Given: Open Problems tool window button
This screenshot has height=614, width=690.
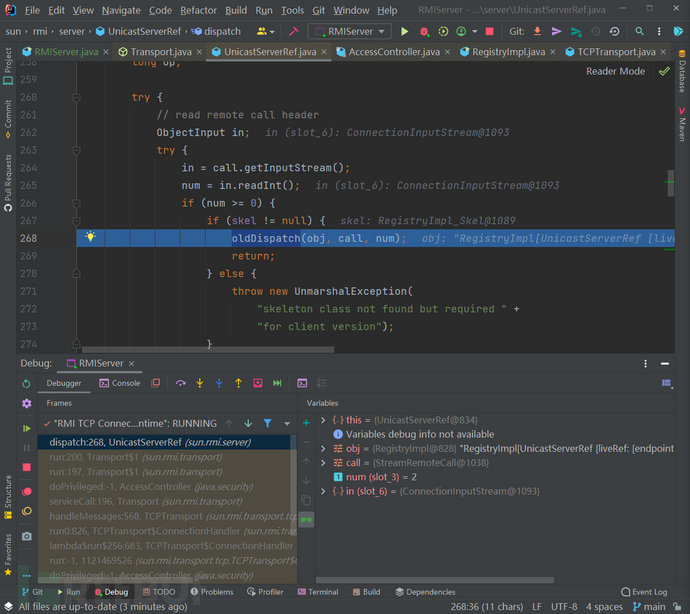Looking at the screenshot, I should click(x=212, y=592).
